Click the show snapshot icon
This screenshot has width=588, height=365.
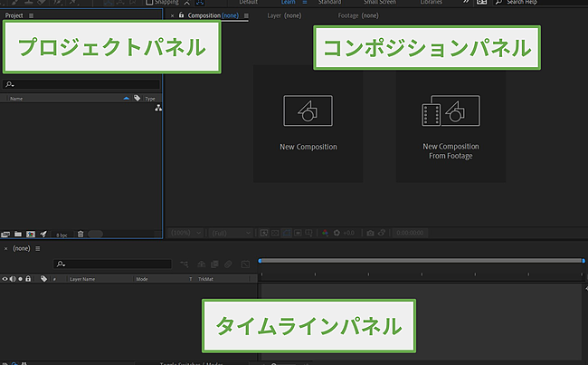382,233
